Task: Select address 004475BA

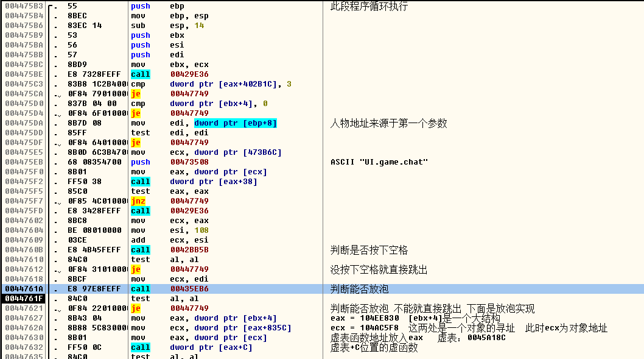Action: [x=24, y=45]
